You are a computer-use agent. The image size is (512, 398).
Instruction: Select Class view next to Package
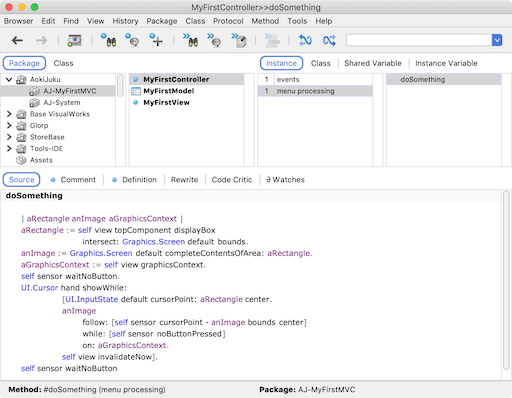[63, 63]
